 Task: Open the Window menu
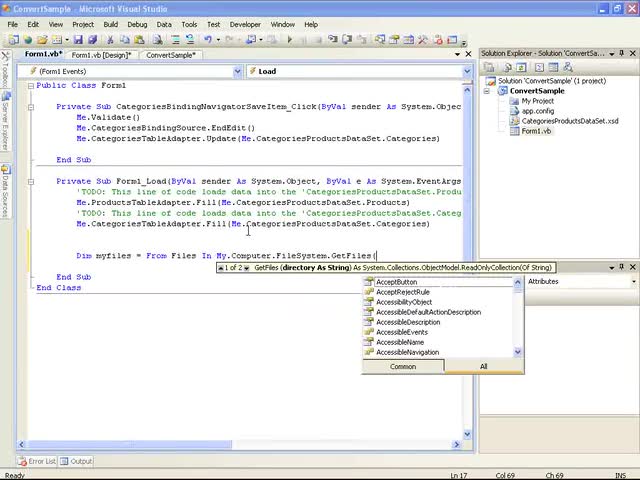click(282, 24)
